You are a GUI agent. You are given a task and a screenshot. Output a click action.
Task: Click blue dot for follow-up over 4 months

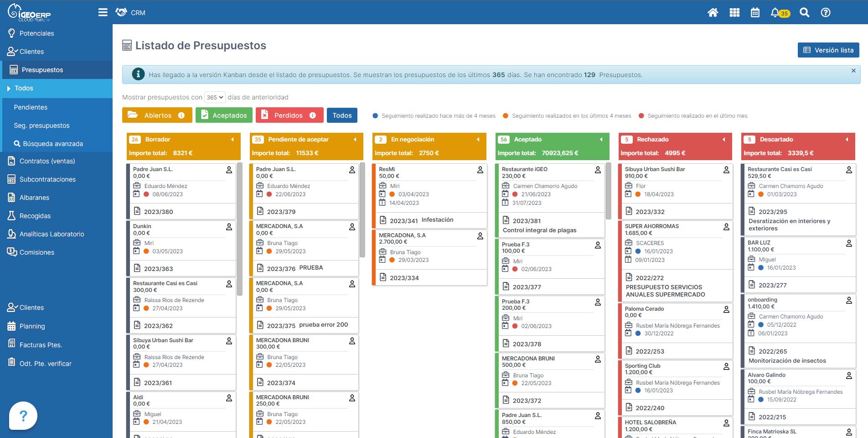(x=375, y=116)
